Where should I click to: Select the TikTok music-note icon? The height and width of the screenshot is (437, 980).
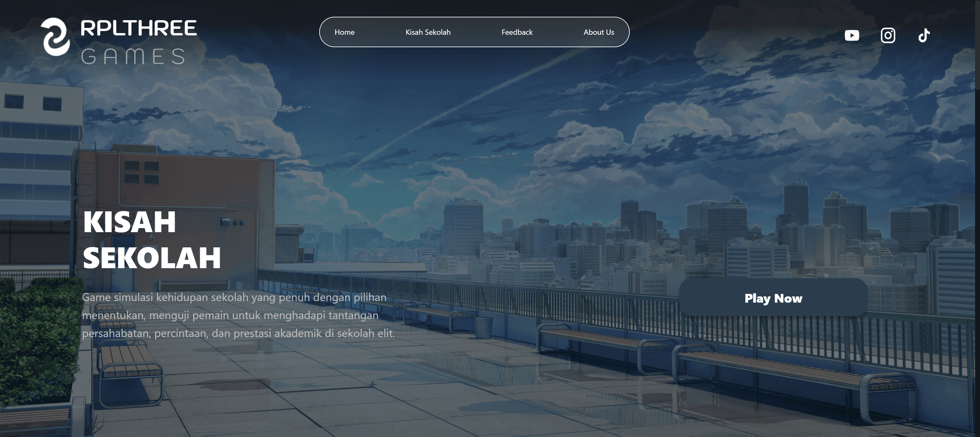[924, 35]
